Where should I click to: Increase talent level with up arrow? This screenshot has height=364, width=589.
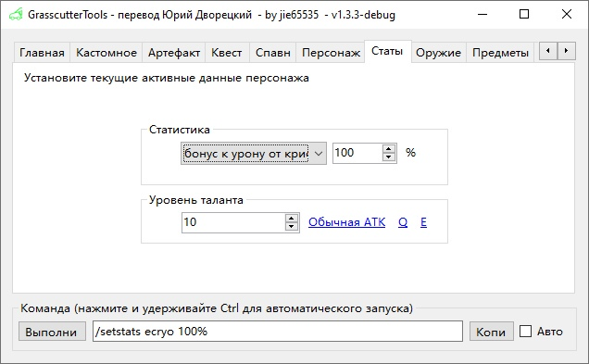292,218
